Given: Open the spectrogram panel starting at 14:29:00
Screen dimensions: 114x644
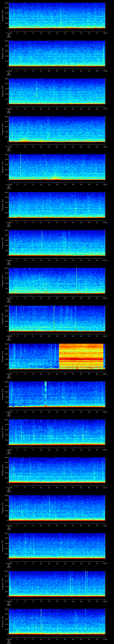Looking at the screenshot, I should (x=57, y=584).
